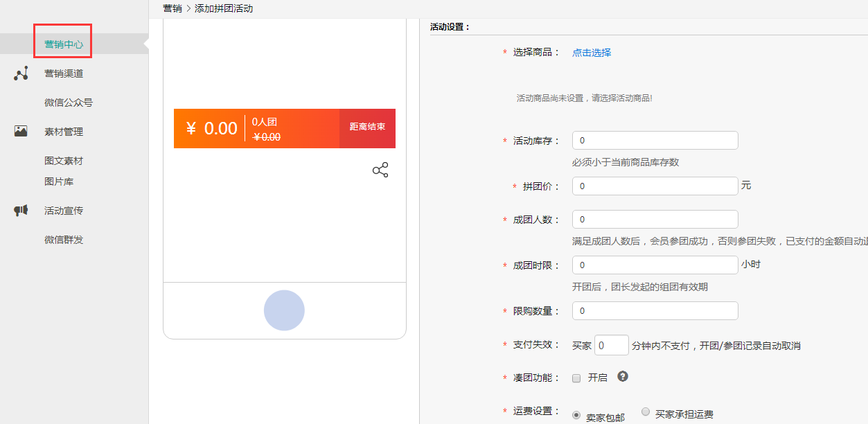Open 图片库 in the sidebar
The width and height of the screenshot is (868, 424).
click(x=59, y=182)
